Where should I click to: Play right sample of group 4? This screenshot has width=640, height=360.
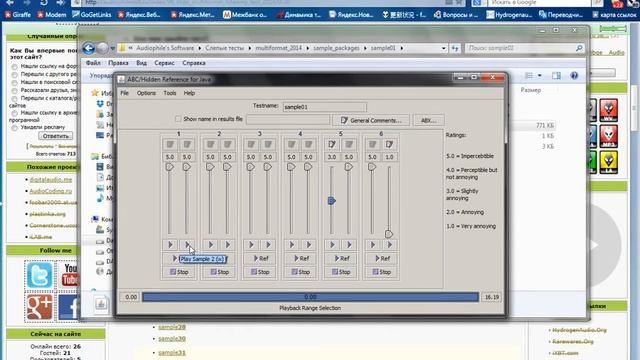click(x=309, y=245)
